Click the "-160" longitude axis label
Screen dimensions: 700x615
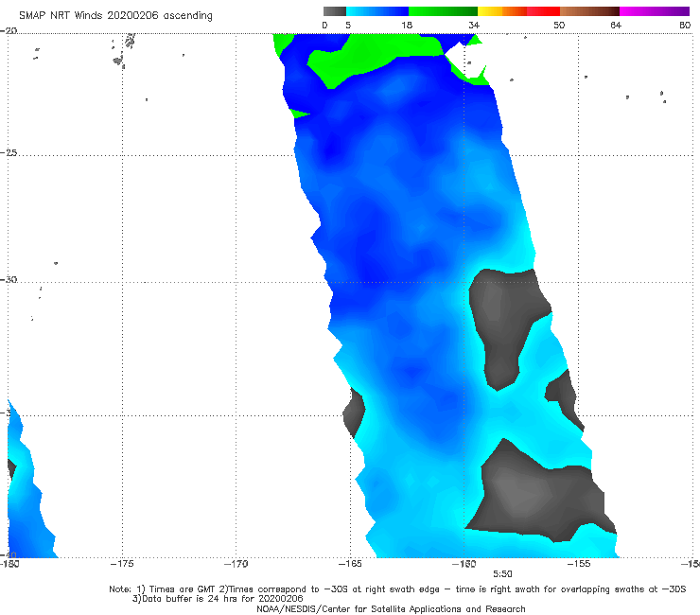pos(464,564)
